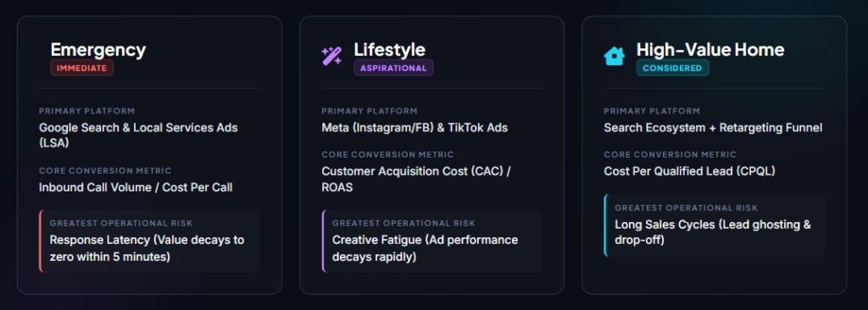Image resolution: width=868 pixels, height=310 pixels.
Task: Click the High-Value Home card heading
Action: click(x=710, y=49)
